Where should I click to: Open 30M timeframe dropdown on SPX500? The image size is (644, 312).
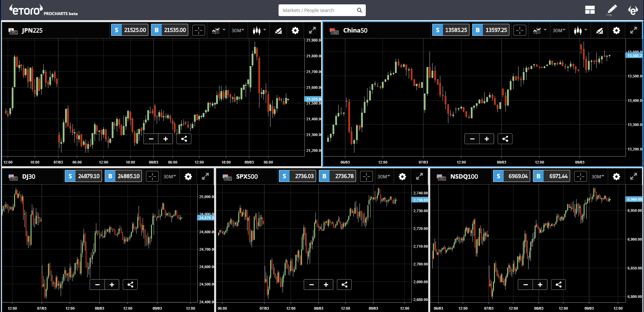pos(384,177)
